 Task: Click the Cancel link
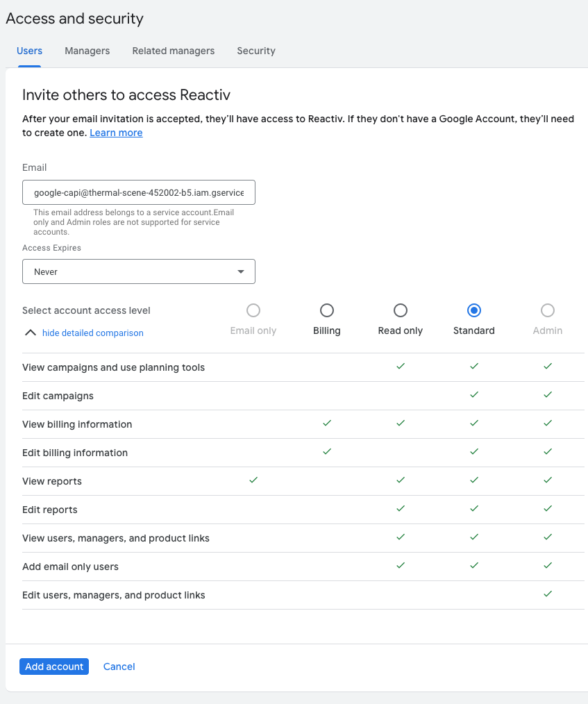coord(119,667)
